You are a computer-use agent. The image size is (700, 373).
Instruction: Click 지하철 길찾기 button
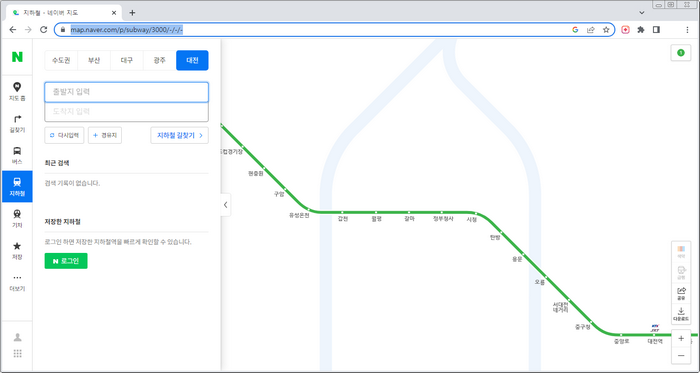pyautogui.click(x=179, y=135)
